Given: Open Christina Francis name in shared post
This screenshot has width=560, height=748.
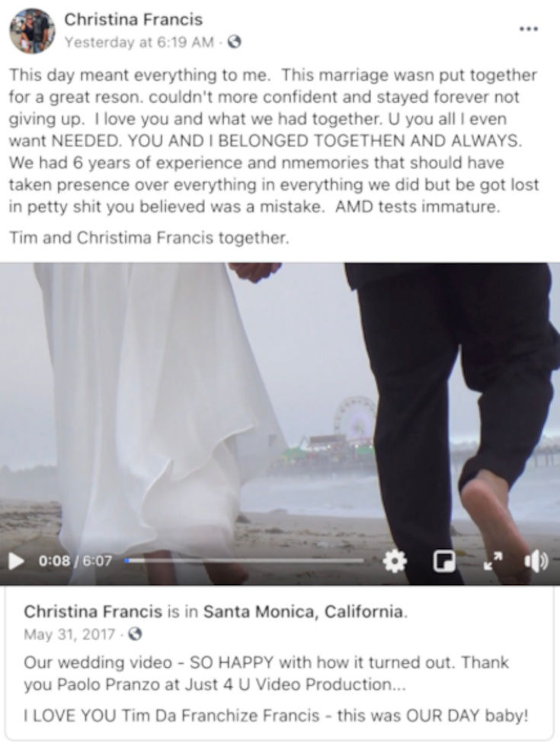Looking at the screenshot, I should 93,612.
